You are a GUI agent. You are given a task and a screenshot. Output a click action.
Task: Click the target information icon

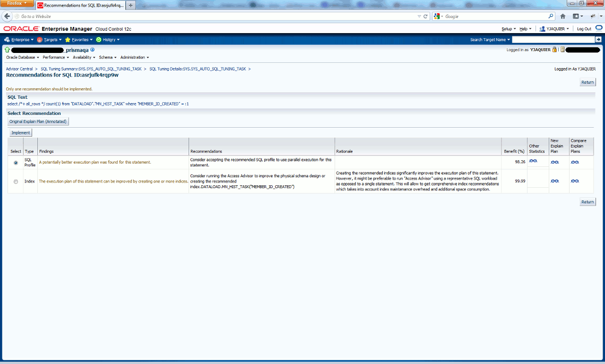coord(92,50)
